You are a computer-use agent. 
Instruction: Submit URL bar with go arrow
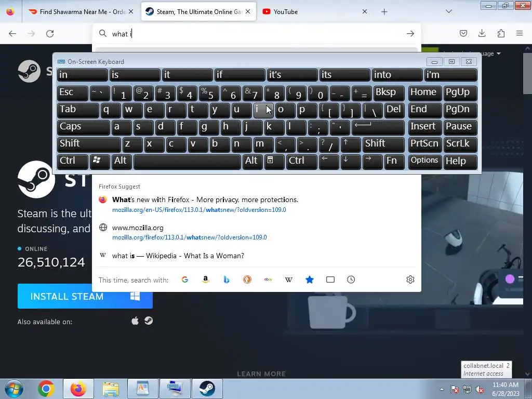tap(410, 34)
